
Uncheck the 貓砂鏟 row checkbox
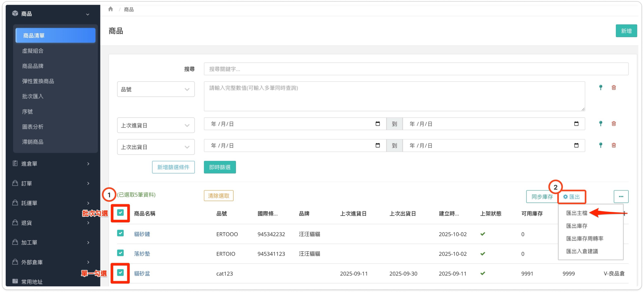[x=120, y=233]
